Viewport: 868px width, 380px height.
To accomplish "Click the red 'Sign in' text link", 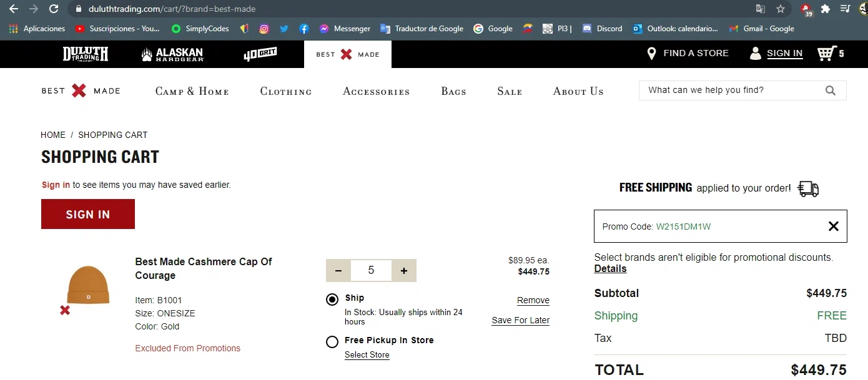I will [x=56, y=185].
